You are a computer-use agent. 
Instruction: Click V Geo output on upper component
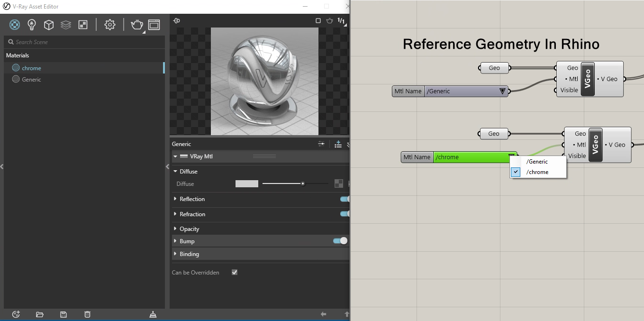click(x=609, y=79)
